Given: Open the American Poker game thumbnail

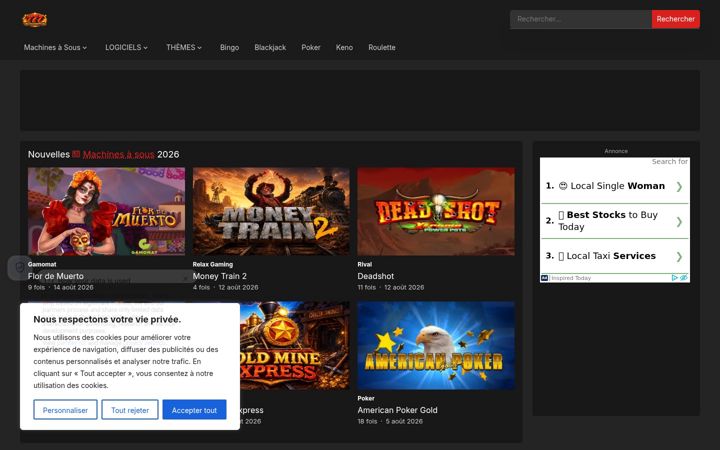Looking at the screenshot, I should (436, 345).
